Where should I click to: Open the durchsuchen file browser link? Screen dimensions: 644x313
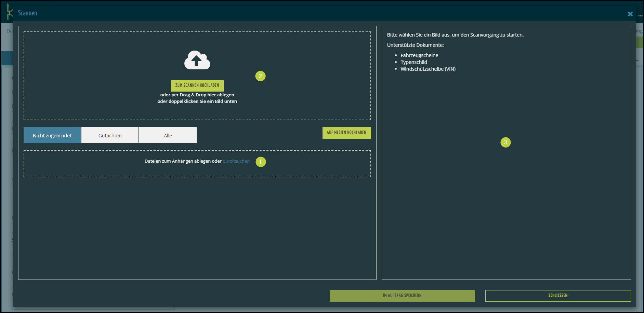click(236, 161)
